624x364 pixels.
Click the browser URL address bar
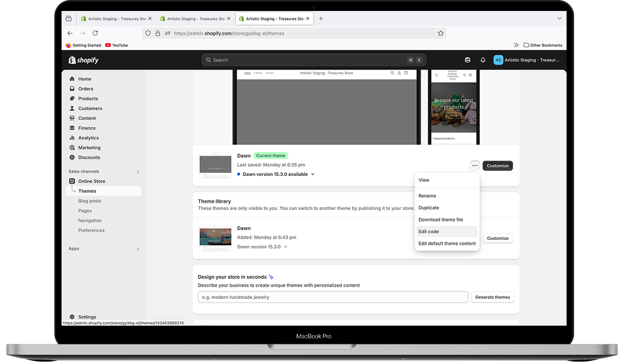tap(294, 33)
